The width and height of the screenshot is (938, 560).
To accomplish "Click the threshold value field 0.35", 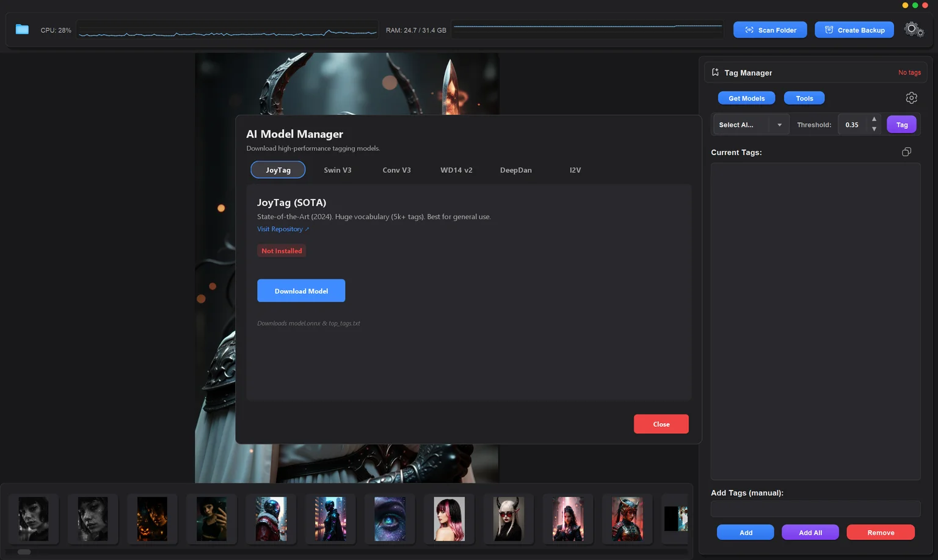I will pos(853,125).
